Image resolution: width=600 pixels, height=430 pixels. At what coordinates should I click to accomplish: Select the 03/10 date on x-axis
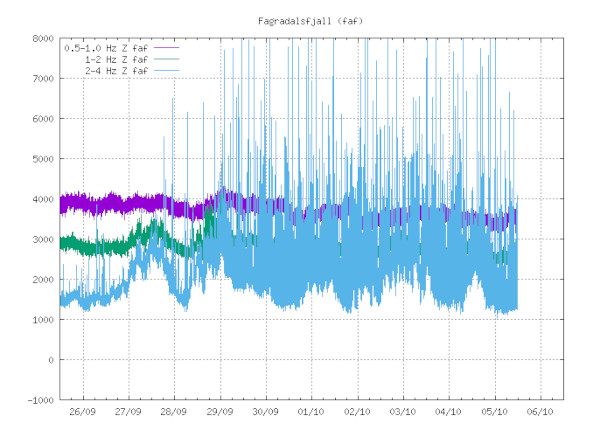403,411
